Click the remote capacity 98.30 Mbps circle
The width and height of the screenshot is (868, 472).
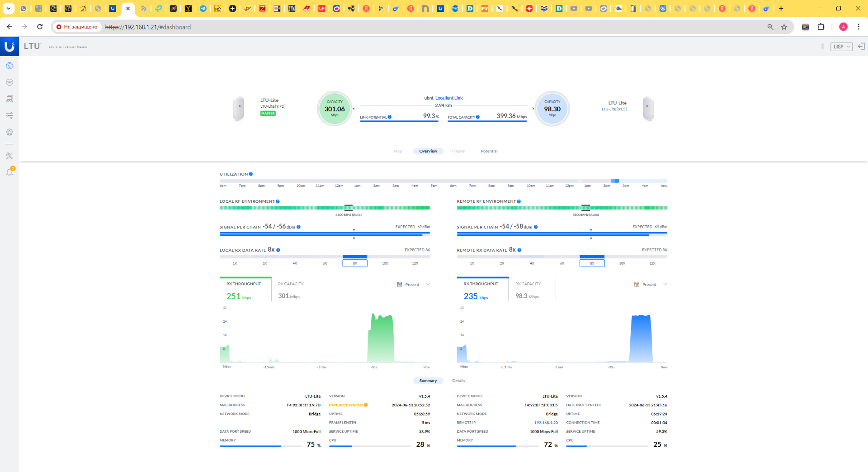(552, 109)
